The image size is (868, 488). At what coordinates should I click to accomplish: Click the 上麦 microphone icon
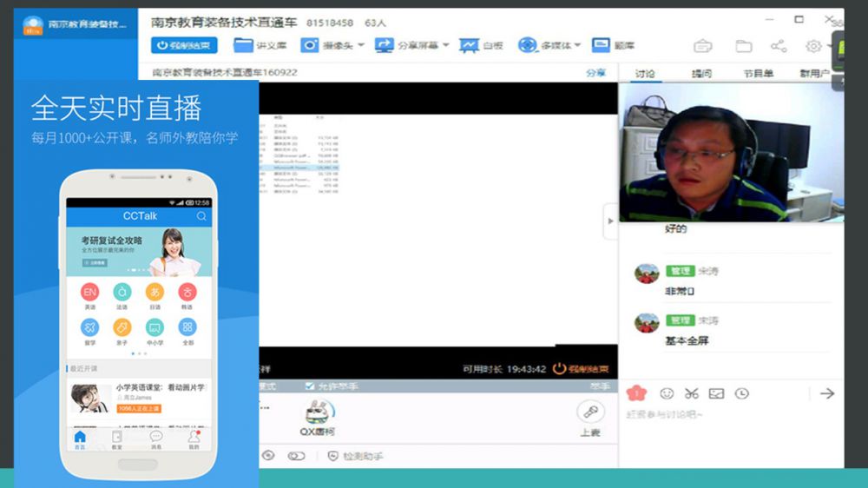[590, 413]
